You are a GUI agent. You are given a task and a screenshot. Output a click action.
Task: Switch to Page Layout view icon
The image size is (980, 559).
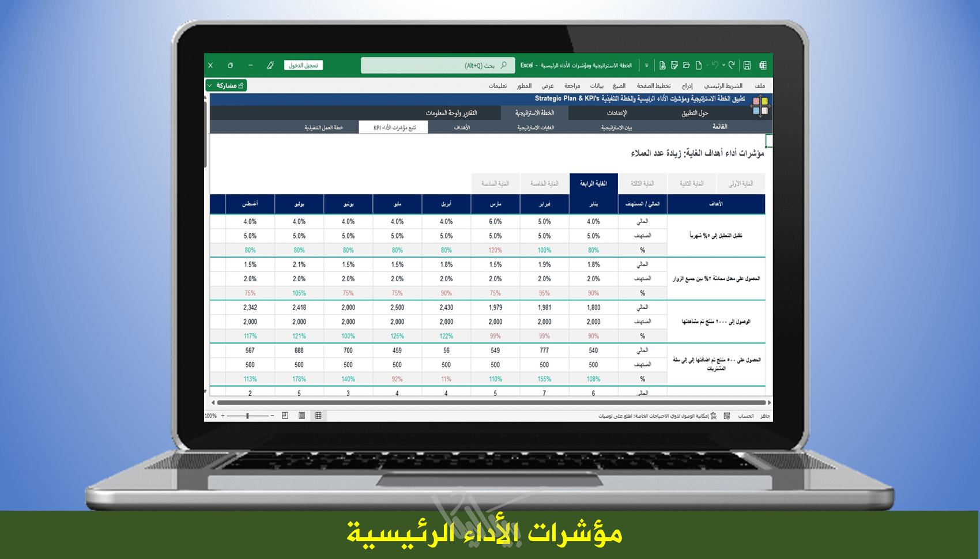(301, 416)
